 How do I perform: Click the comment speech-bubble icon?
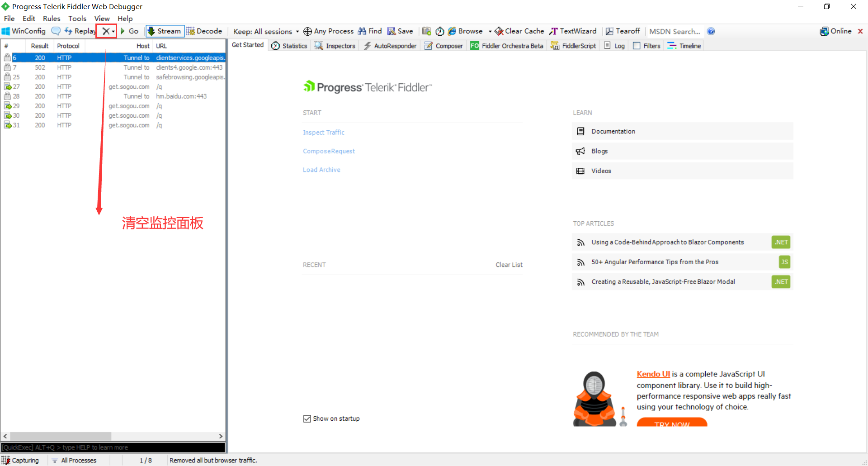click(56, 31)
